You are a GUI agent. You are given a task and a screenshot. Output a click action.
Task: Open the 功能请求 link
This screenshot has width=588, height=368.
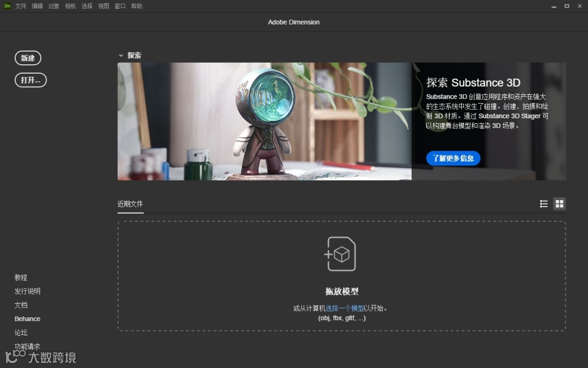(x=27, y=346)
